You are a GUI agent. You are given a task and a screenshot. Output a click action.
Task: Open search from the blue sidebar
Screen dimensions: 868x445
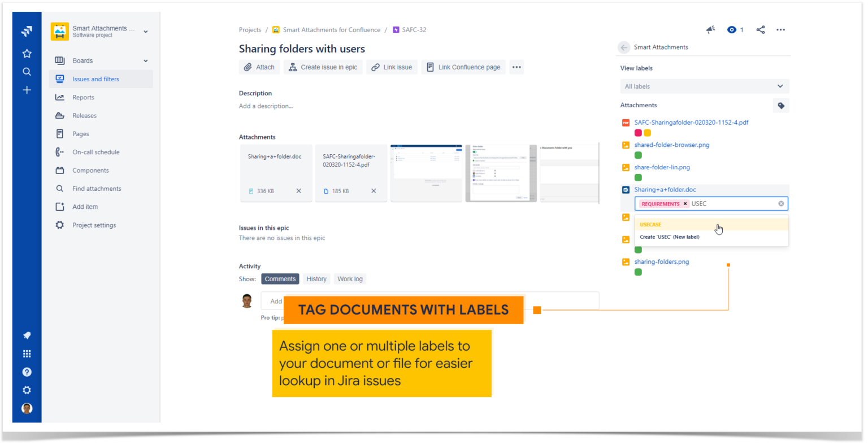click(x=27, y=72)
